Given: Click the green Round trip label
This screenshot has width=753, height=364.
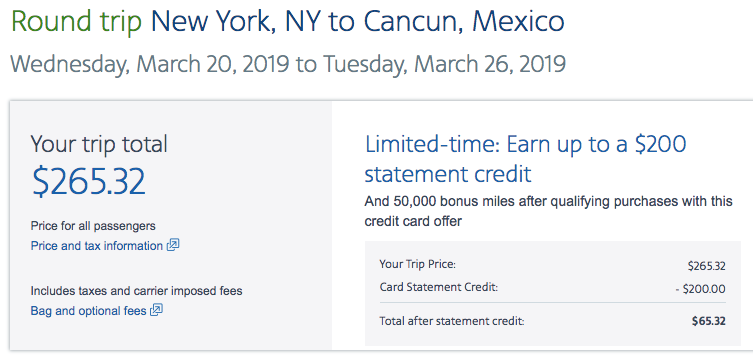Looking at the screenshot, I should tap(76, 22).
